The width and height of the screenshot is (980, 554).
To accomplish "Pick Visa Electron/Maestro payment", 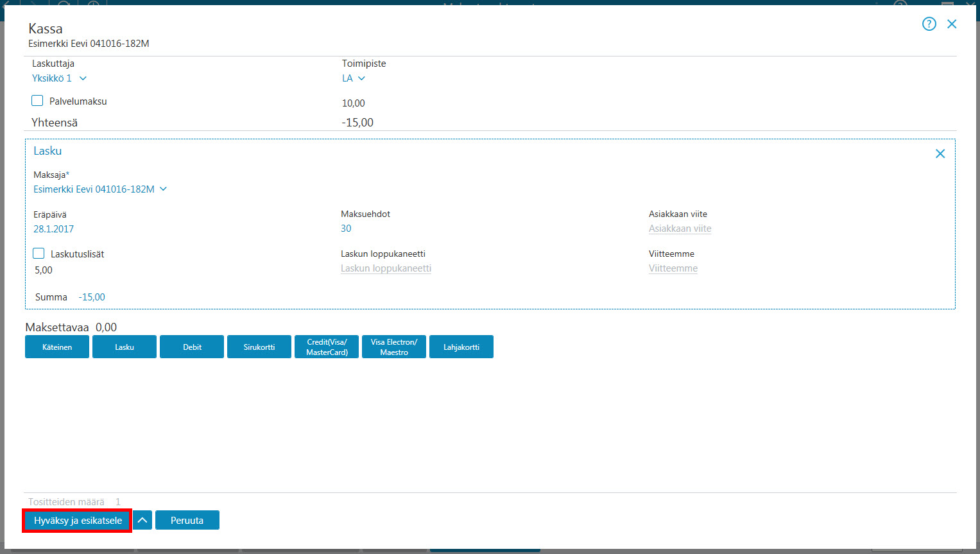I will point(394,347).
